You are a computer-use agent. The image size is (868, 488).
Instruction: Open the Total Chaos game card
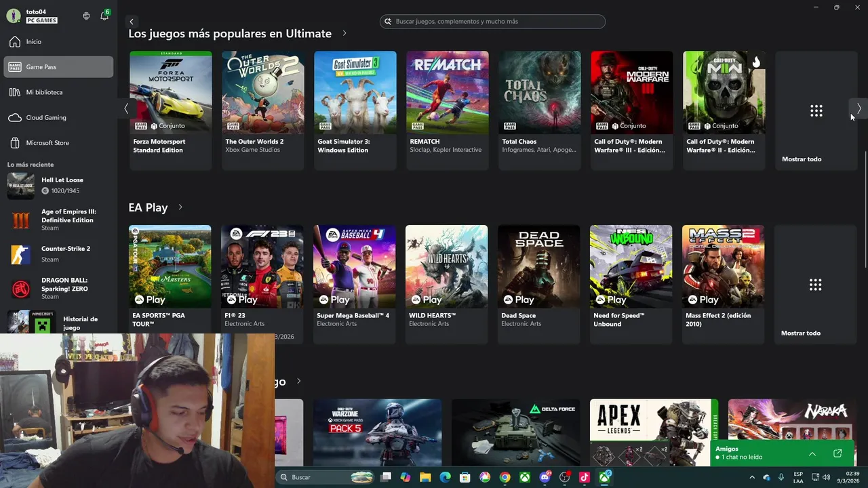[x=540, y=110]
